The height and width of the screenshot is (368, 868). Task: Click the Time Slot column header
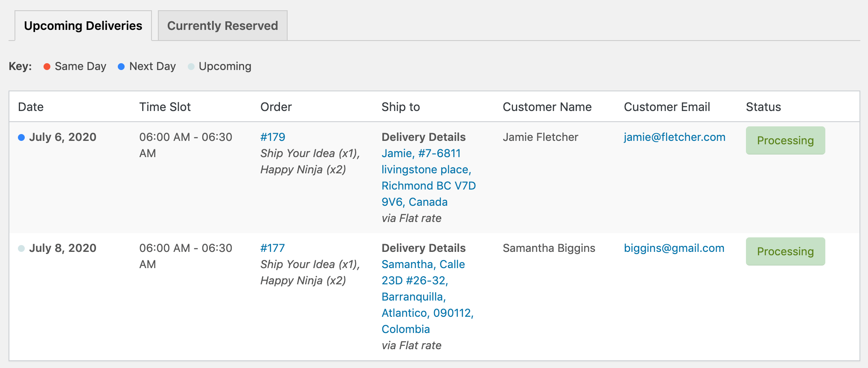pyautogui.click(x=165, y=107)
